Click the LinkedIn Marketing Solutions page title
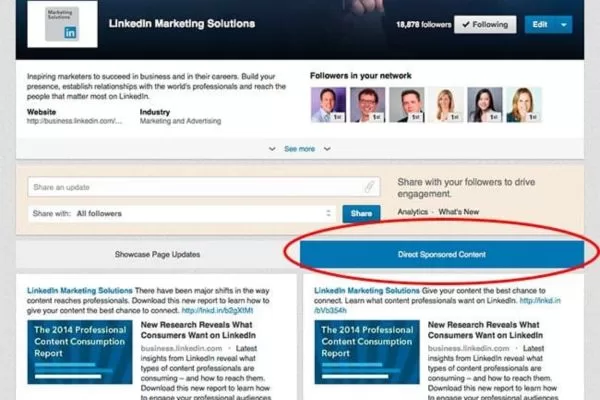The width and height of the screenshot is (600, 400). click(182, 24)
